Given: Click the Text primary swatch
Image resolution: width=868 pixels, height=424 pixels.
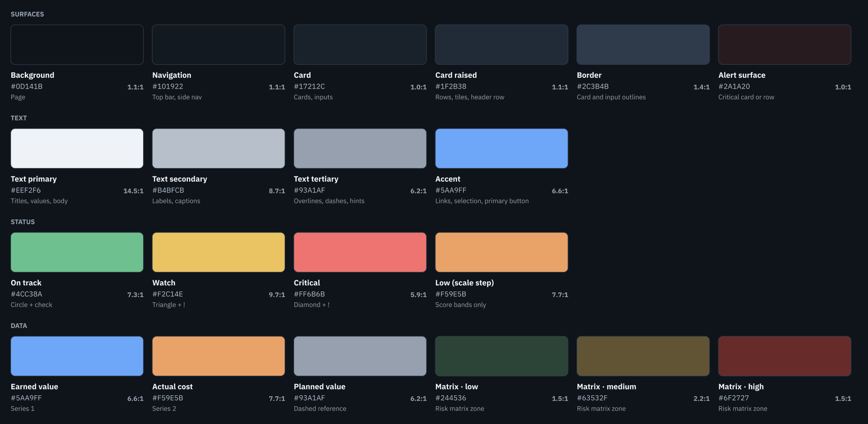Looking at the screenshot, I should (x=77, y=149).
